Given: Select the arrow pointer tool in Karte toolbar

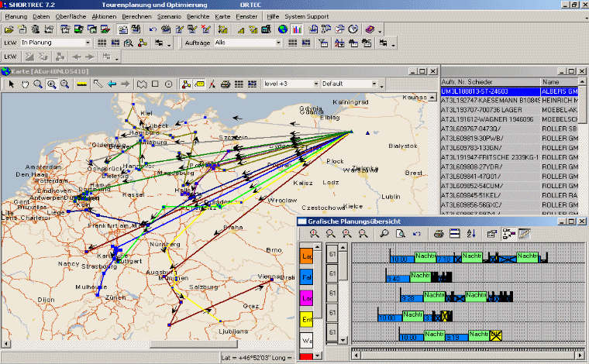Looking at the screenshot, I should [12, 84].
